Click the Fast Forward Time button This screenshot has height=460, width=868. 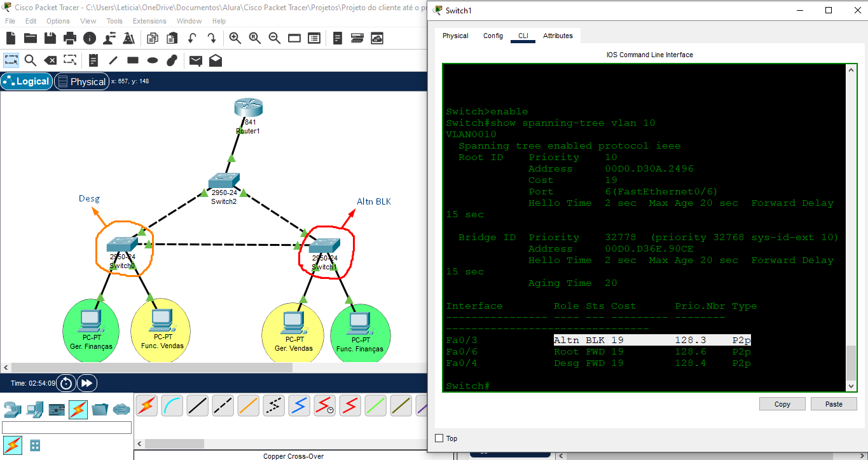pyautogui.click(x=87, y=383)
